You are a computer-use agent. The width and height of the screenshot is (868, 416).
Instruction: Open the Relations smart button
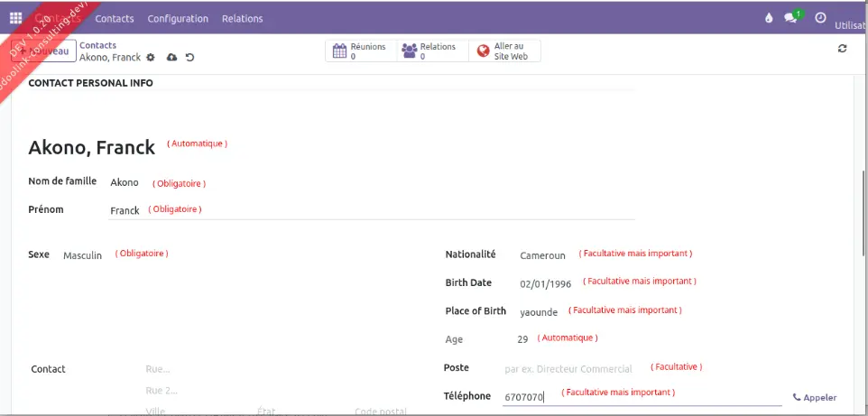click(431, 51)
